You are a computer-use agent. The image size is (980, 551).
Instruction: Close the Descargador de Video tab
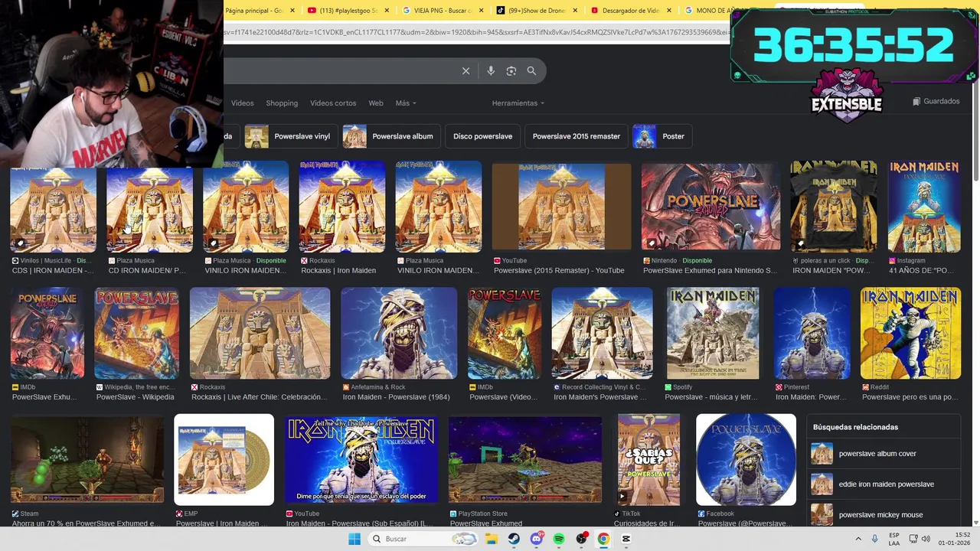(669, 11)
